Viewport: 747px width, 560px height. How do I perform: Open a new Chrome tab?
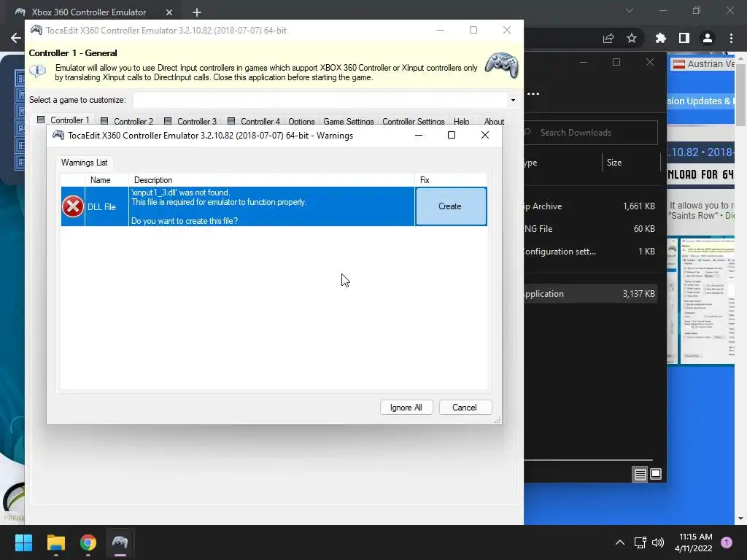tap(197, 12)
